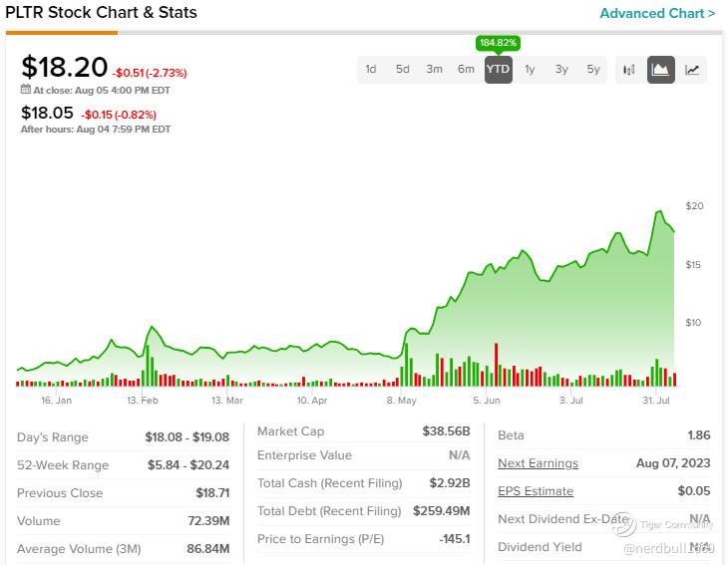728x565 pixels.
Task: Click the calendar icon beside At close
Action: click(x=26, y=90)
